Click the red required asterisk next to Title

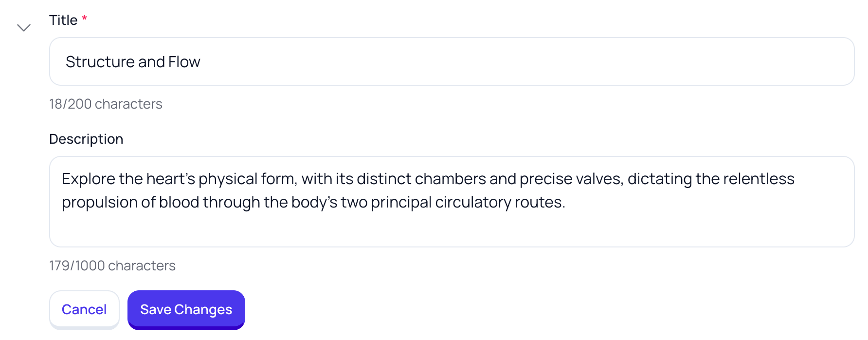(84, 18)
